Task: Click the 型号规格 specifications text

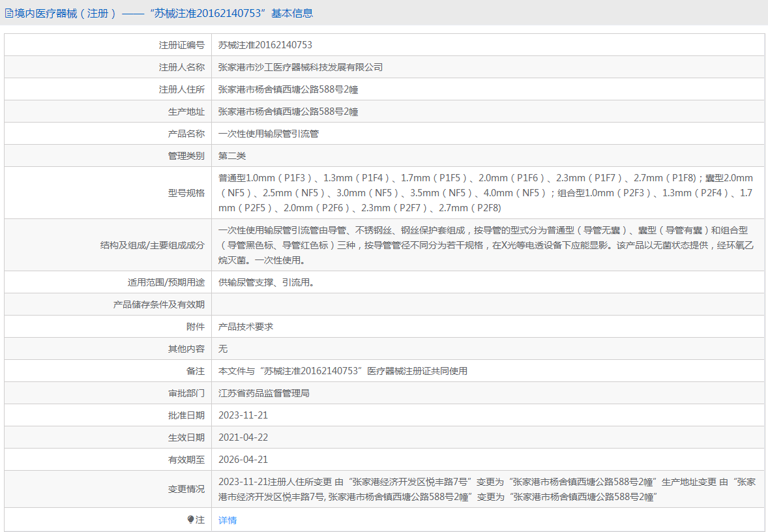Action: [x=485, y=193]
